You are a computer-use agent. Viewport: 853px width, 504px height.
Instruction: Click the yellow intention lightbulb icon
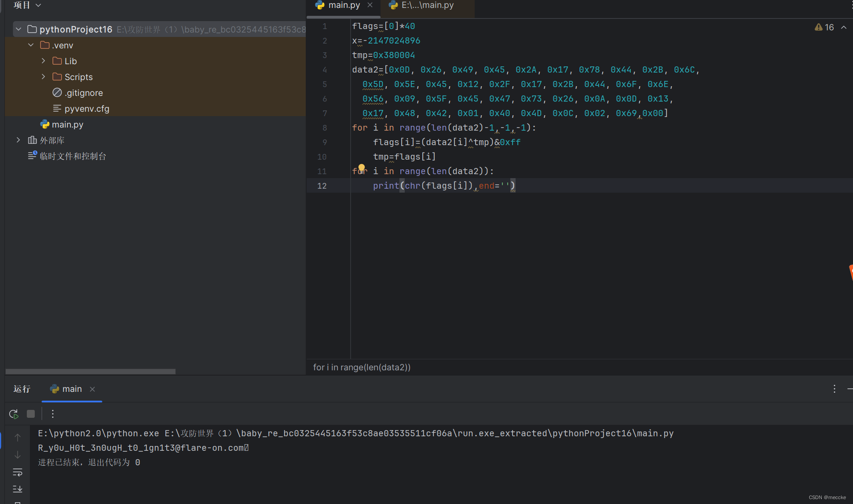(362, 168)
